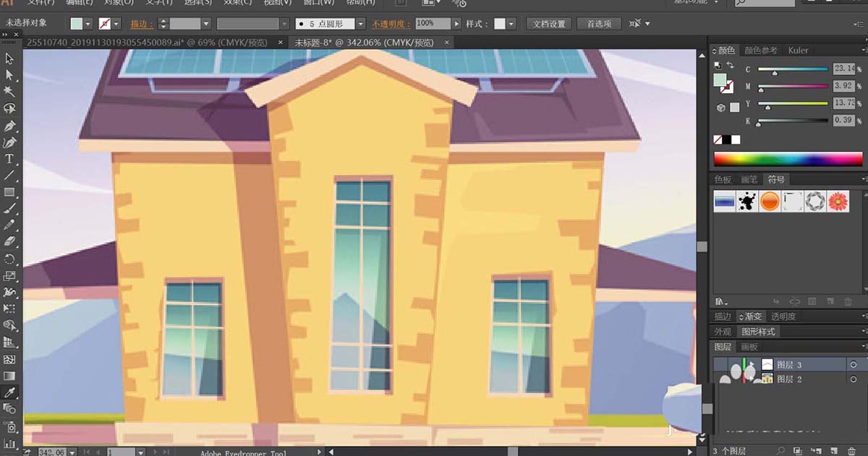Select the Lasso tool
868x456 pixels.
click(9, 108)
